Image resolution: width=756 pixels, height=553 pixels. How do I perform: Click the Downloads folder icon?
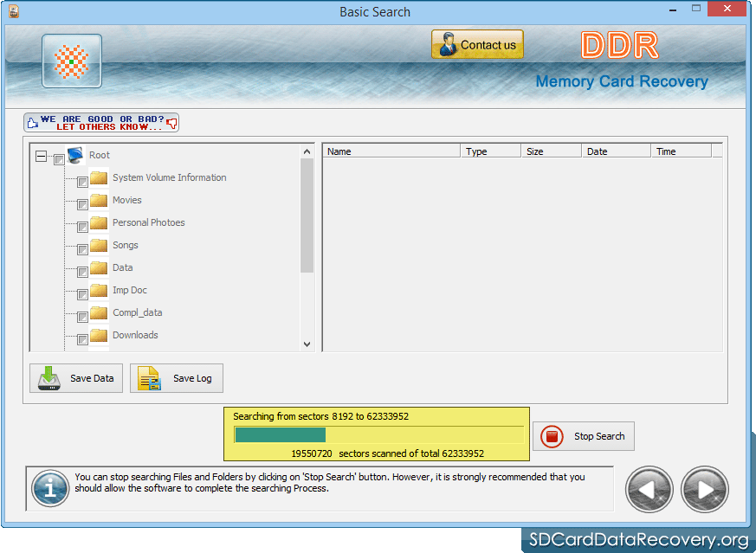pos(99,335)
